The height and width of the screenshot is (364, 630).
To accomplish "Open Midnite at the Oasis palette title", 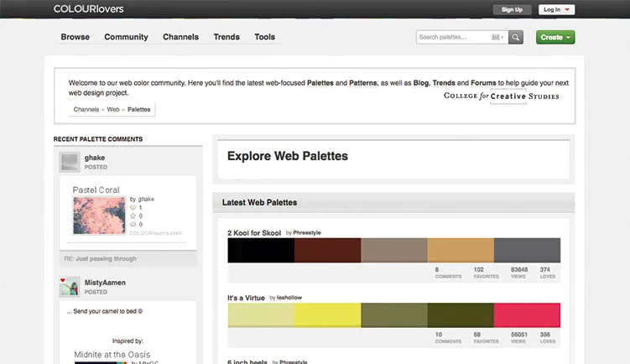I will point(112,355).
